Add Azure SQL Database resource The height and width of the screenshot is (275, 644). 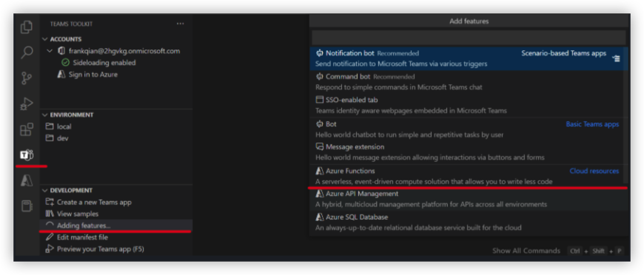[x=469, y=223]
